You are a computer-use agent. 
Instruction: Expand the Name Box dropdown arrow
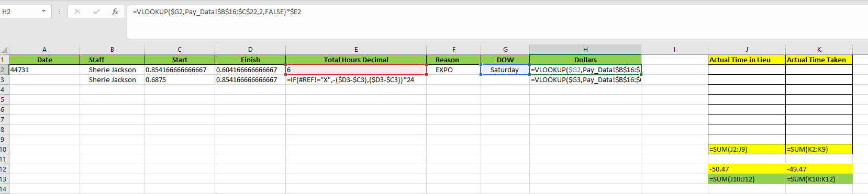43,12
